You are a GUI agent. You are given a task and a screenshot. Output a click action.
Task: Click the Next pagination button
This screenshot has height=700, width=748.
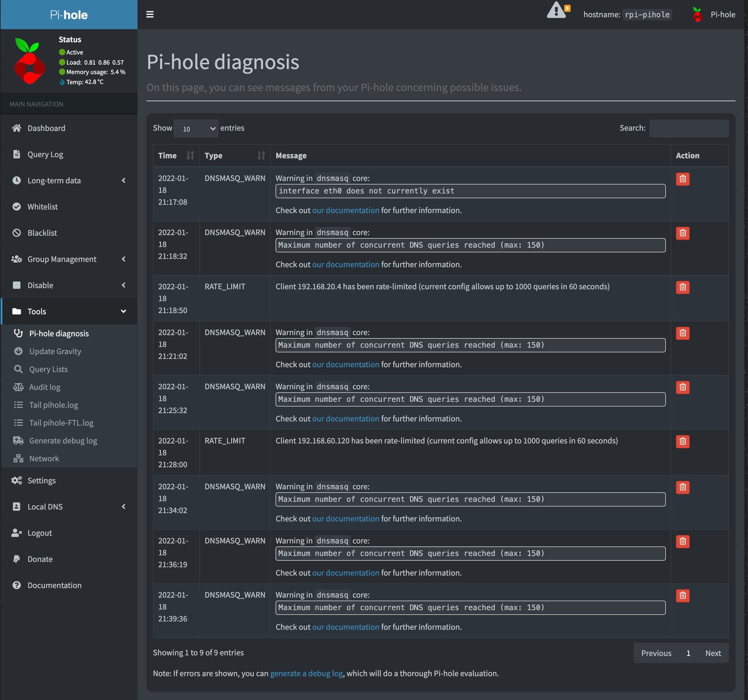tap(713, 653)
